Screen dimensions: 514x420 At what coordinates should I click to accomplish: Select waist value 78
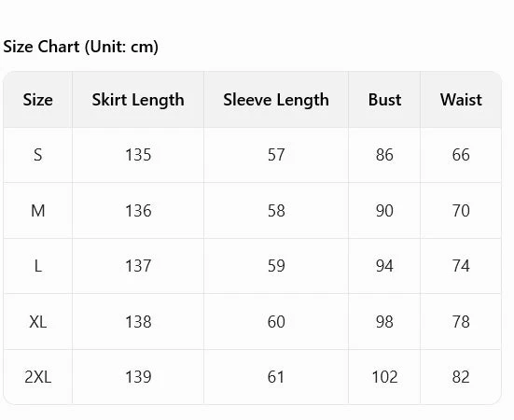click(461, 322)
